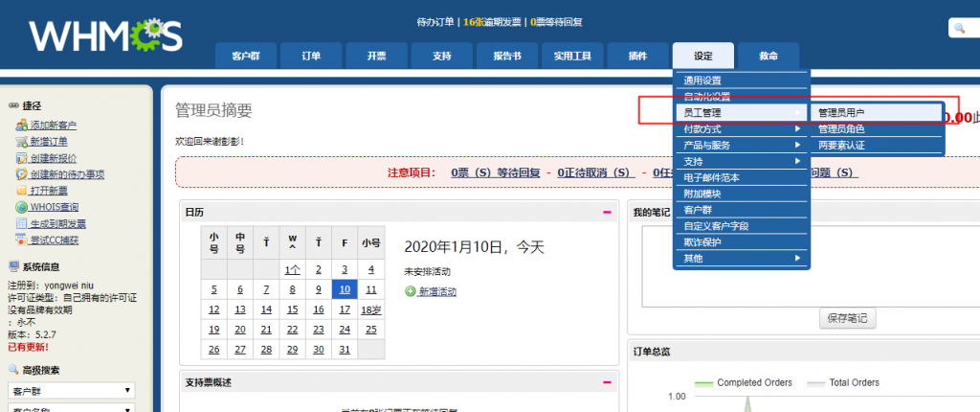Click 0票（S）等待回复 in the attention bar
This screenshot has width=980, height=412.
pos(495,172)
